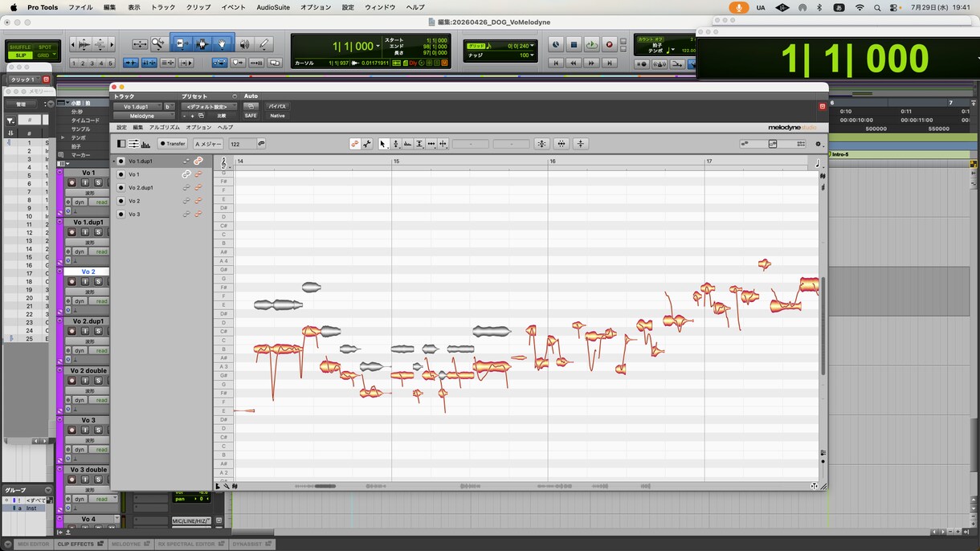Enable SLIP edit mode
This screenshot has width=980, height=551.
pos(20,55)
